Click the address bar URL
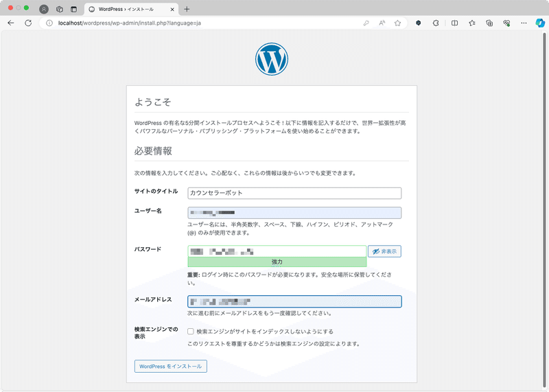Screen dimensions: 549x392 click(x=130, y=23)
